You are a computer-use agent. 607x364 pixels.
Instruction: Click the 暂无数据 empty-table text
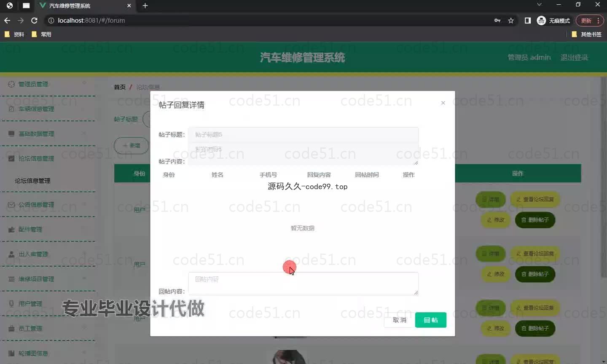pos(303,228)
